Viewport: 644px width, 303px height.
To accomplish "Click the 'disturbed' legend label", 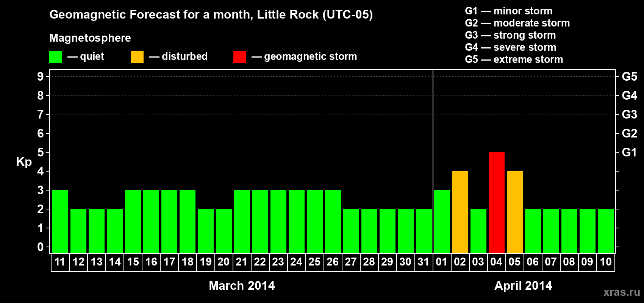I will (x=184, y=56).
